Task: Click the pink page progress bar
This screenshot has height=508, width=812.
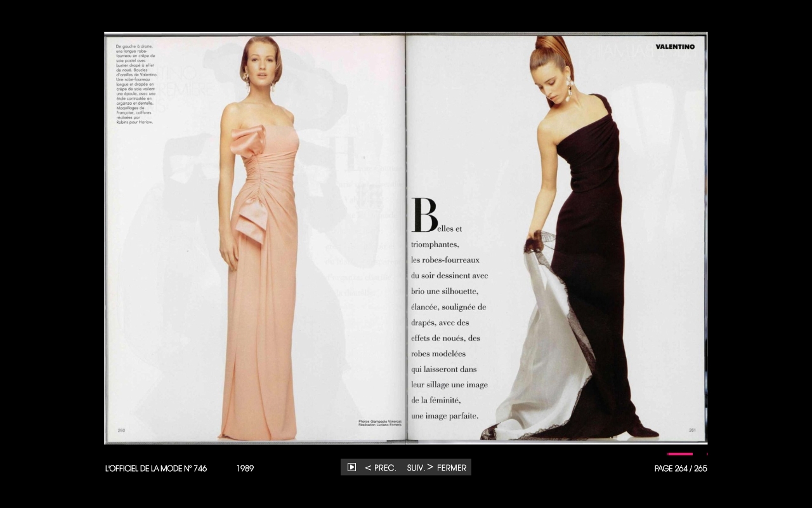Action: coord(679,454)
